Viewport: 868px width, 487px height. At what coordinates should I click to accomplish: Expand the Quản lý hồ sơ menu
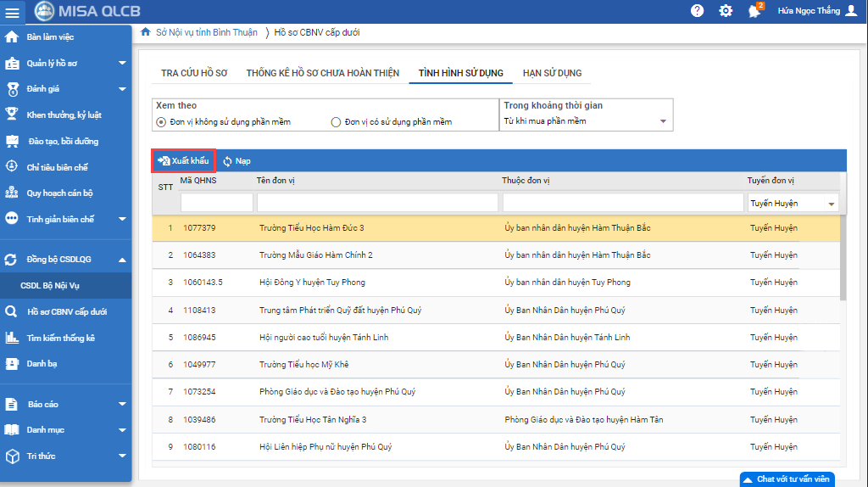[x=122, y=63]
